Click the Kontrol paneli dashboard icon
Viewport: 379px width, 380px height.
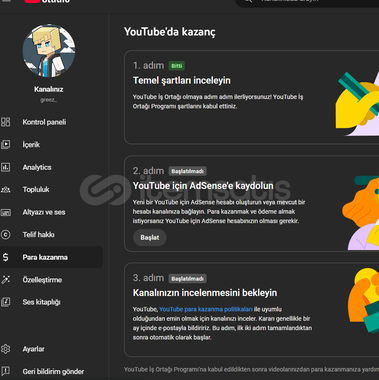(5, 122)
